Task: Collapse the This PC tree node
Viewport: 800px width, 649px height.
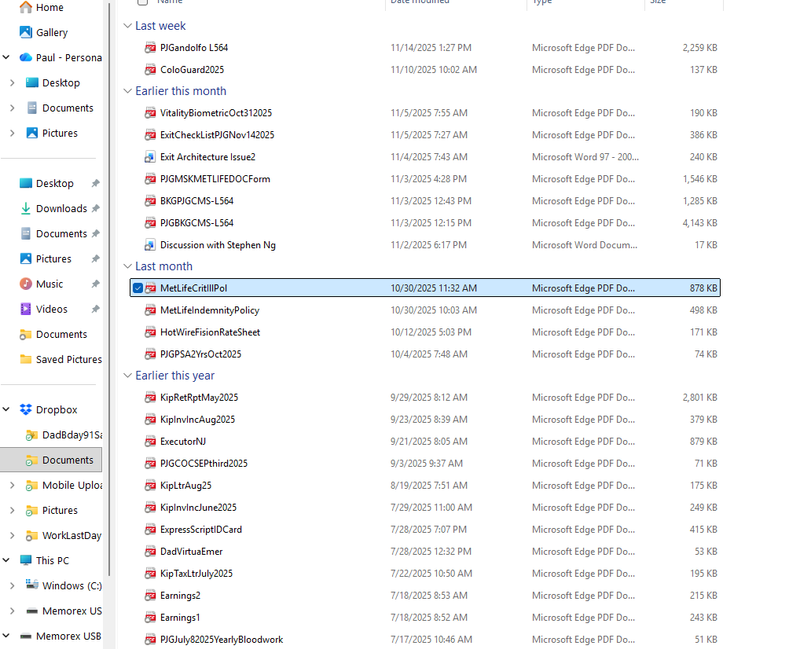Action: click(6, 560)
